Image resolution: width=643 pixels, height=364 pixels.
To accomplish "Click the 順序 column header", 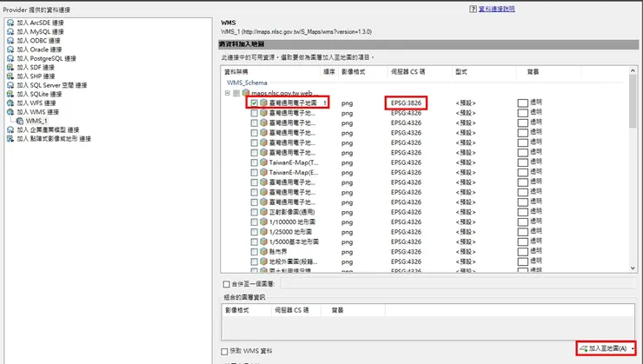I will coord(328,72).
